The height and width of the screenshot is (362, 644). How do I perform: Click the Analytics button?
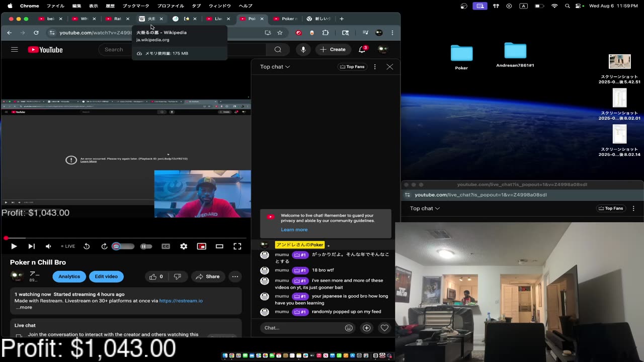click(x=69, y=277)
